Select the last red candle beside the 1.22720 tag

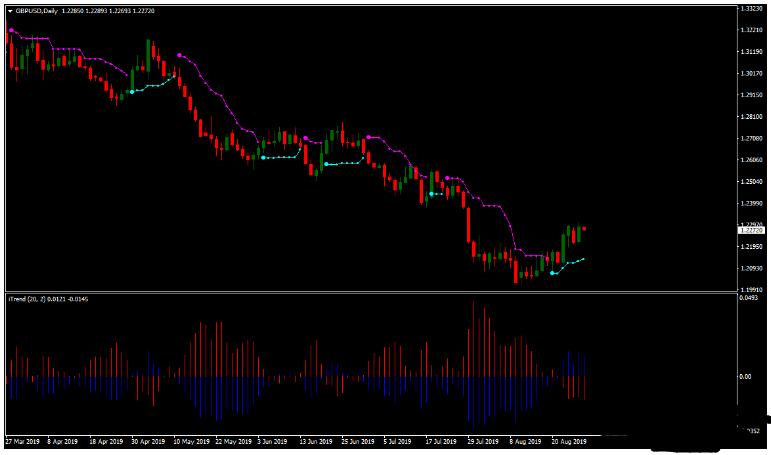[584, 229]
